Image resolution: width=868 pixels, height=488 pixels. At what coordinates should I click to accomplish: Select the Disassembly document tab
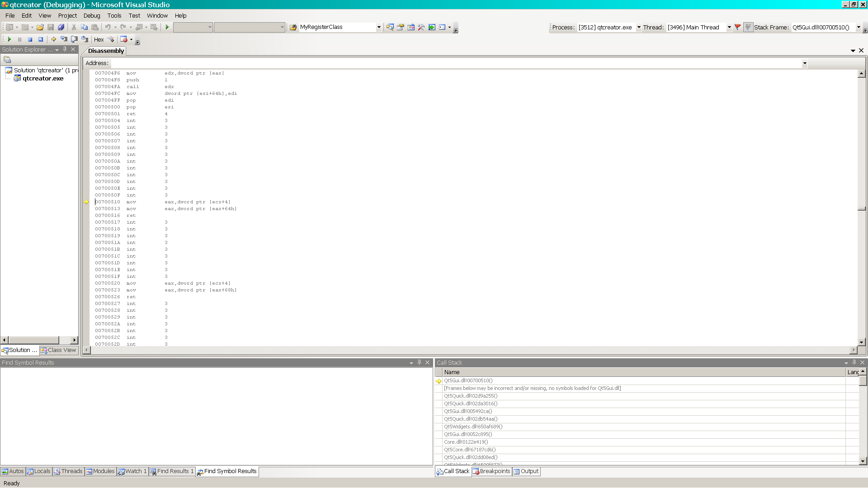point(106,51)
